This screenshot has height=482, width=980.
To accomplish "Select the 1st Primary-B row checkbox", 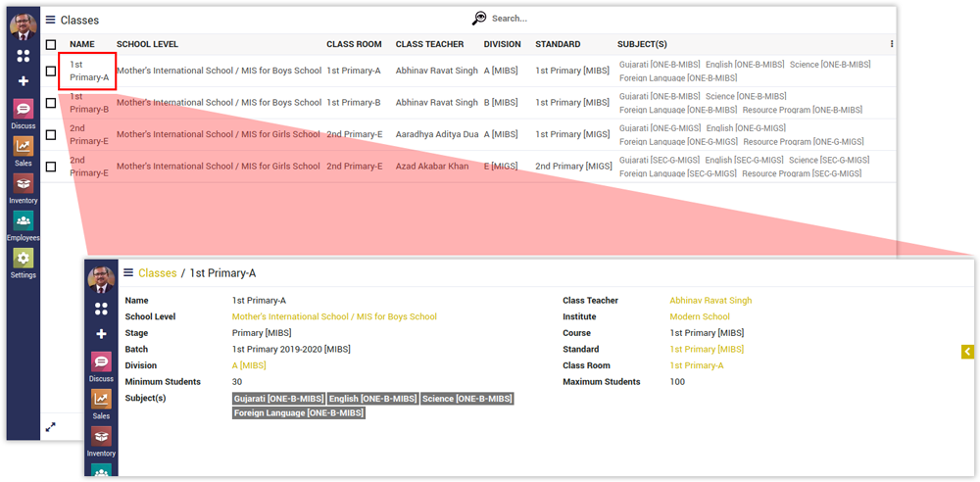I will 51,103.
